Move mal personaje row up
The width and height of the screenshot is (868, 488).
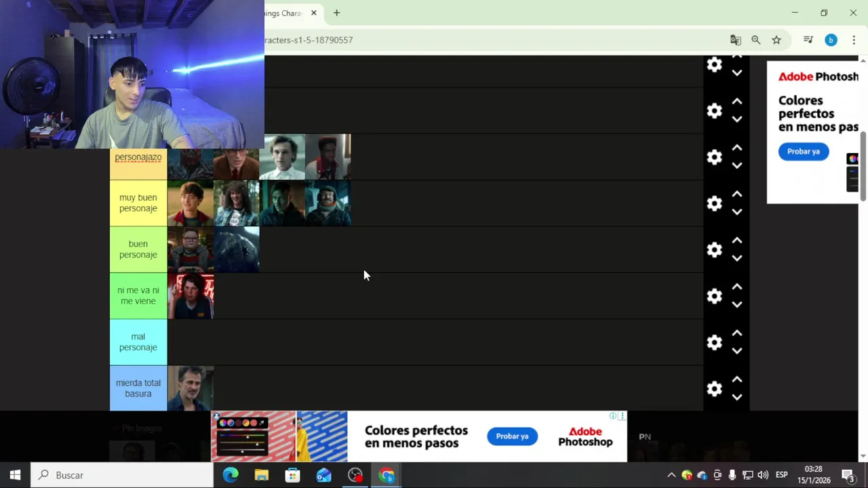tap(737, 333)
